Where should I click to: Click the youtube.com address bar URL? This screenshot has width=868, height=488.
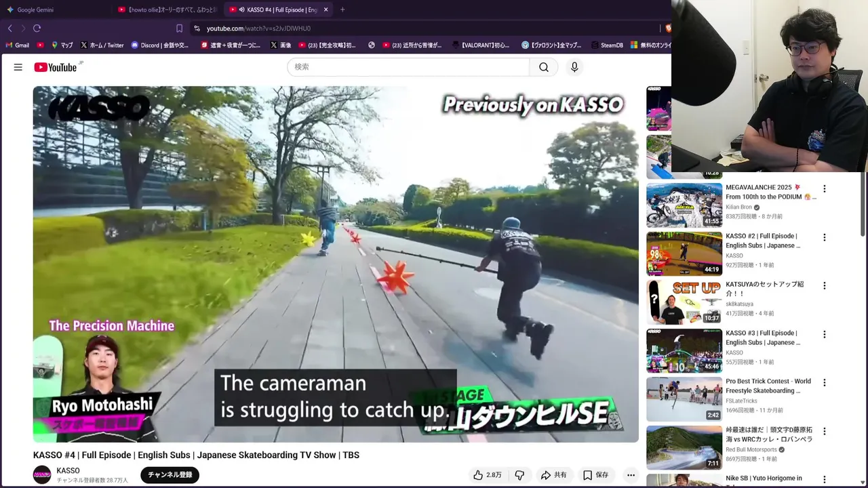258,28
